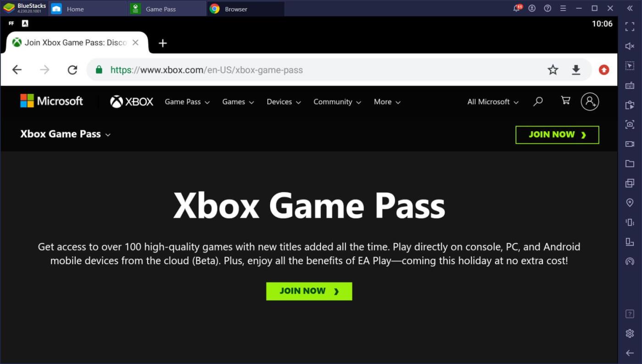642x364 pixels.
Task: Search the Xbox site with the magnifier
Action: 538,101
